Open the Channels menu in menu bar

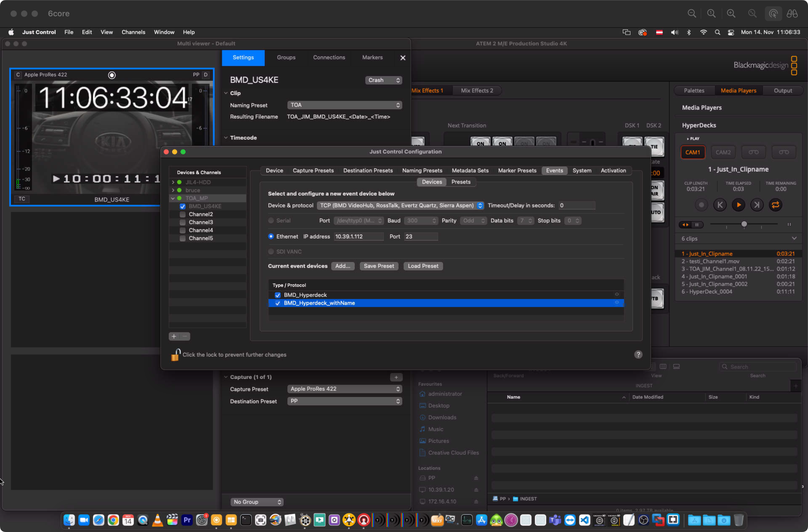(133, 32)
